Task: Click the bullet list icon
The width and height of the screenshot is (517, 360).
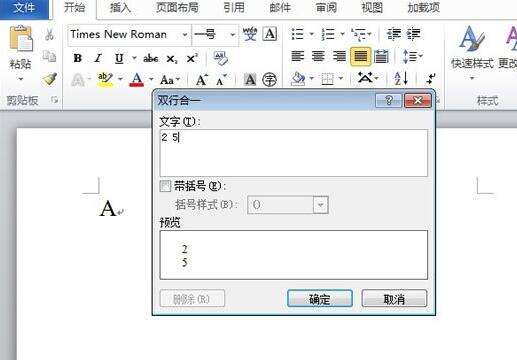Action: [x=298, y=34]
